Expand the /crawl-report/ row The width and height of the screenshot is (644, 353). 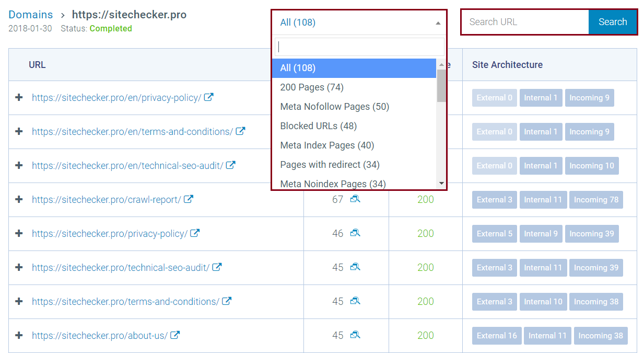click(x=19, y=199)
